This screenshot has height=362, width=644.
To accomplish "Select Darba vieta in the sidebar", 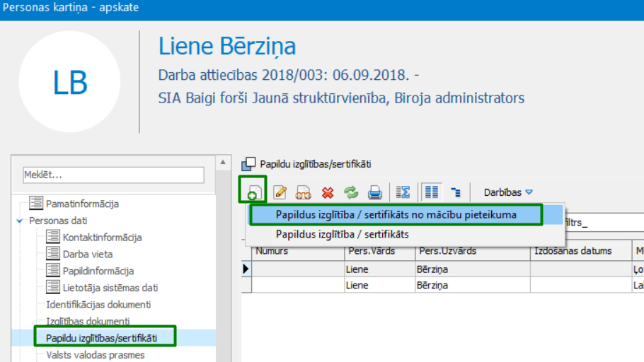I will pyautogui.click(x=87, y=255).
